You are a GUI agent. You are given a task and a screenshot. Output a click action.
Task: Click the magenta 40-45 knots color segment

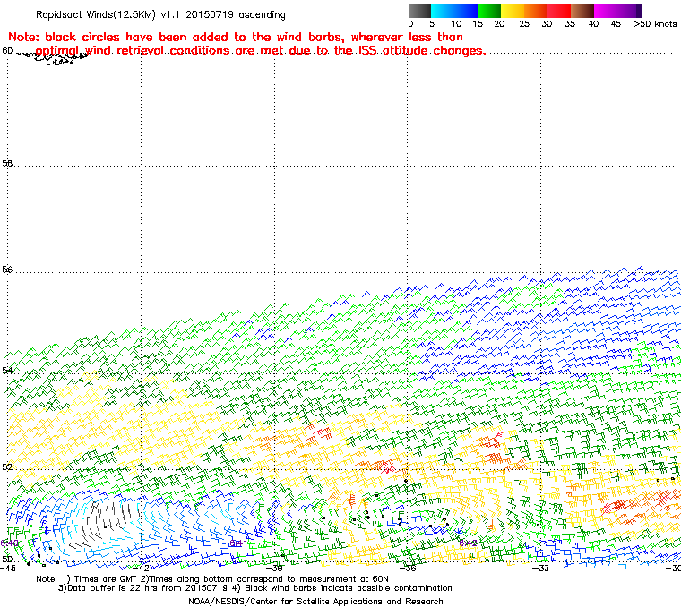[x=606, y=11]
